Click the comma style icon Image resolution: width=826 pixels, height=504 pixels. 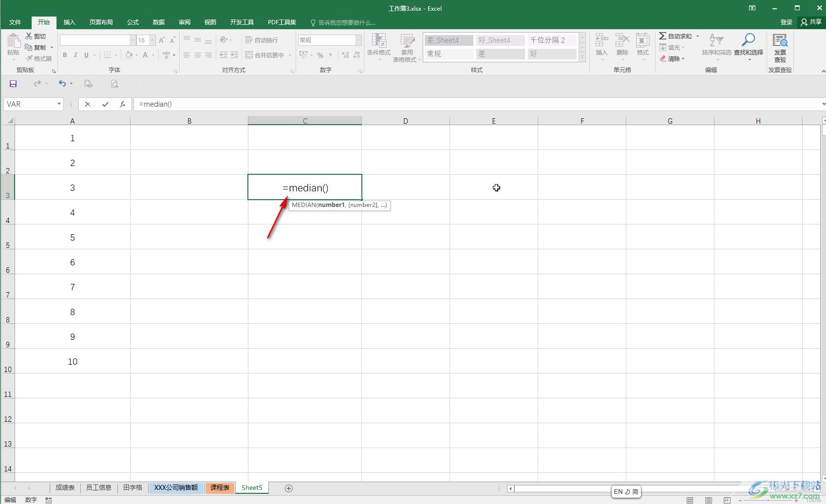click(x=331, y=55)
